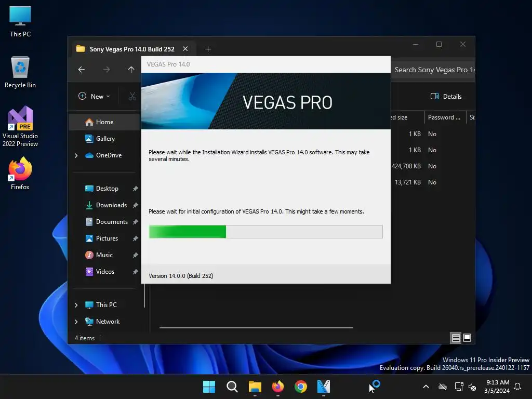
Task: Open the Recycle Bin desktop icon
Action: click(x=20, y=72)
